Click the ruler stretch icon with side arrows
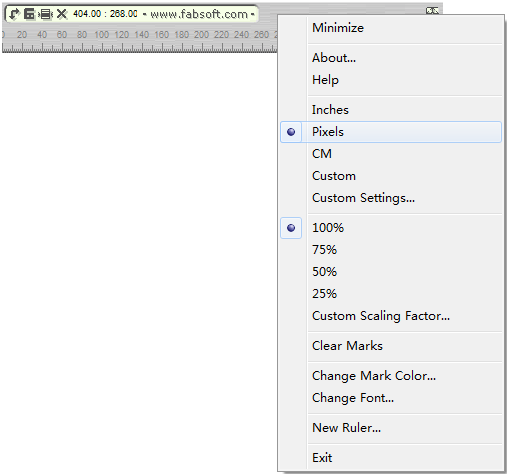The height and width of the screenshot is (474, 507). (x=45, y=14)
